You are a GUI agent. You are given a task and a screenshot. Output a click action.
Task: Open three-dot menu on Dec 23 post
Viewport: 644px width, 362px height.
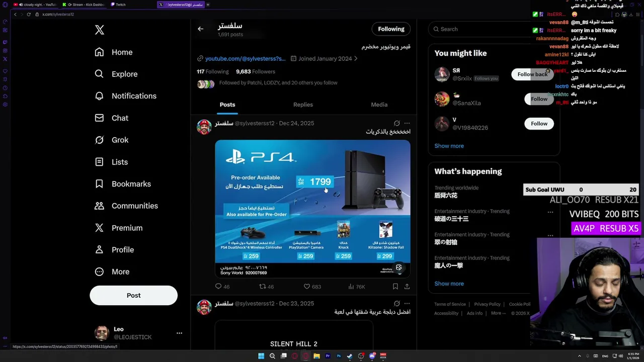click(x=407, y=304)
